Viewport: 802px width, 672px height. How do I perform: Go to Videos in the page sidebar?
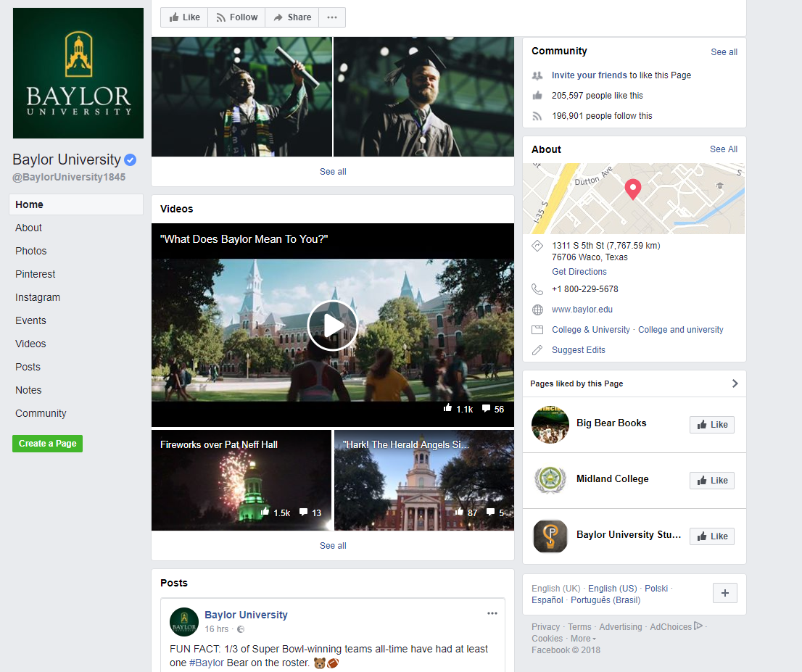pos(30,344)
